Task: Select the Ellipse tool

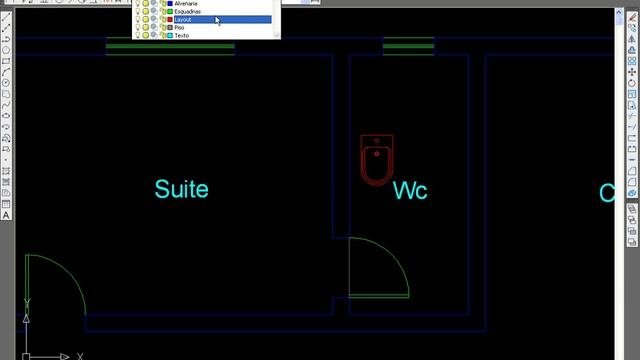Action: coord(6,116)
